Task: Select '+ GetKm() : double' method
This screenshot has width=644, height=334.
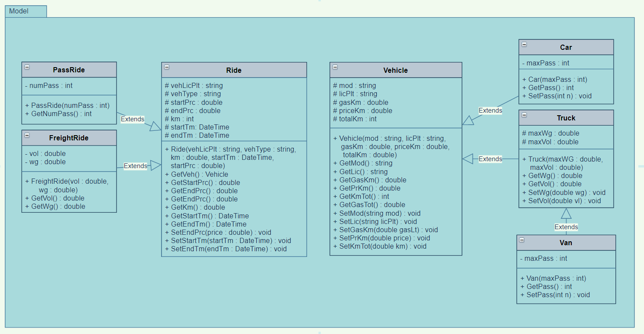Action: 195,207
